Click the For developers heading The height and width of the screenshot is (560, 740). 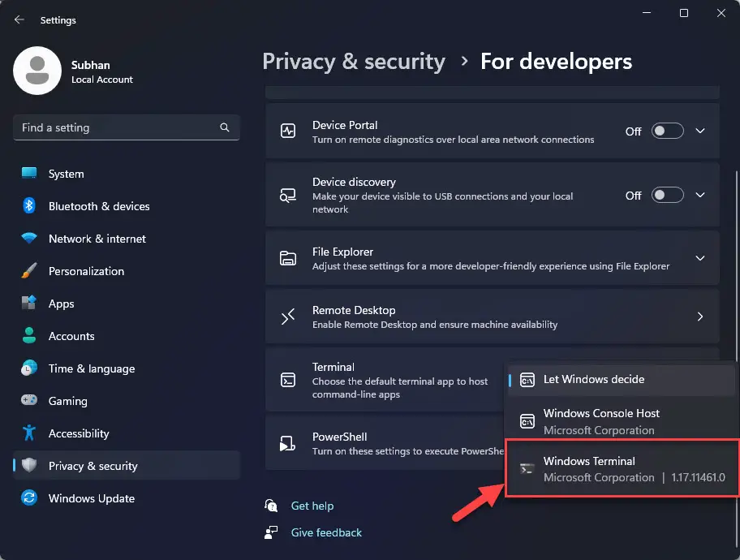click(556, 62)
